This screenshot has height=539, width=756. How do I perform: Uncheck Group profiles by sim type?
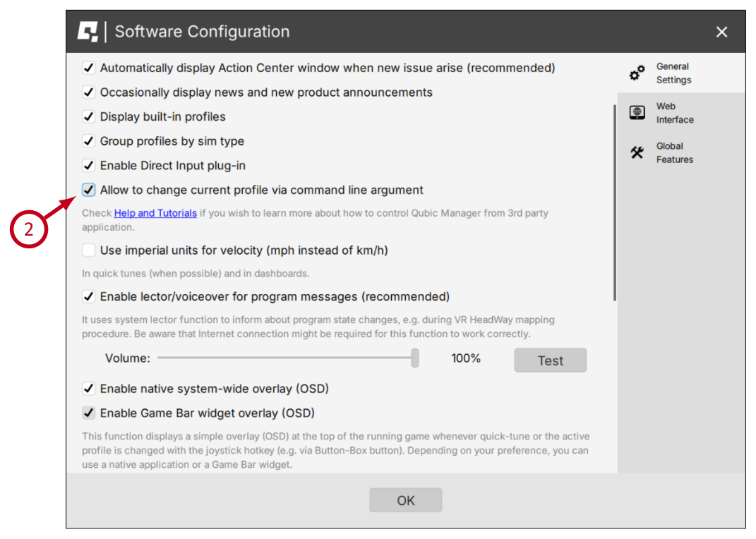(x=89, y=141)
